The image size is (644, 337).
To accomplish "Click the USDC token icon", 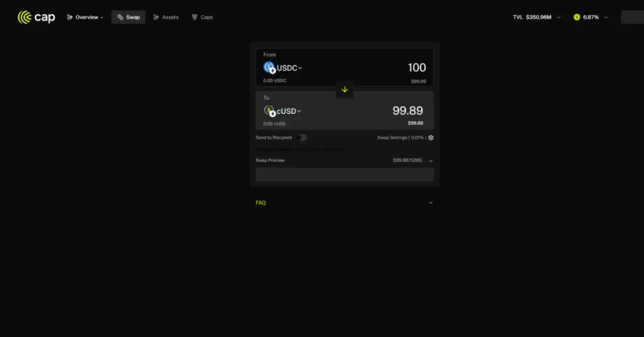I will pyautogui.click(x=269, y=68).
